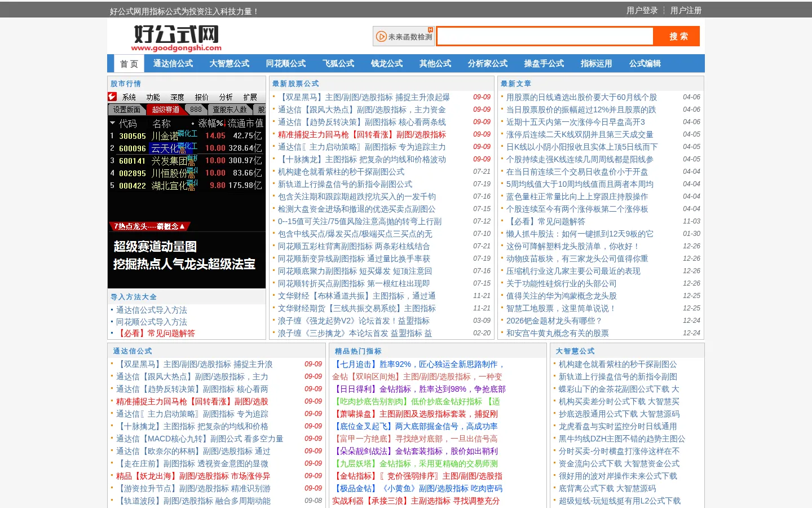Click inside the search input field
This screenshot has height=508, width=812.
pyautogui.click(x=545, y=36)
